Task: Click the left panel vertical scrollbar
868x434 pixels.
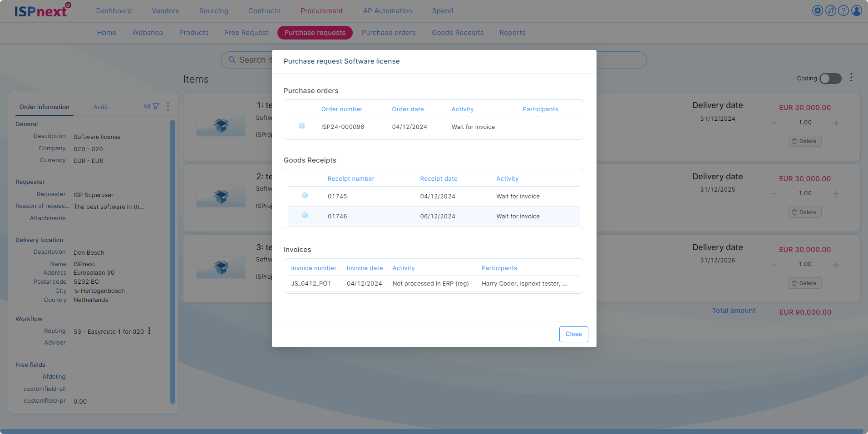Action: point(173,261)
